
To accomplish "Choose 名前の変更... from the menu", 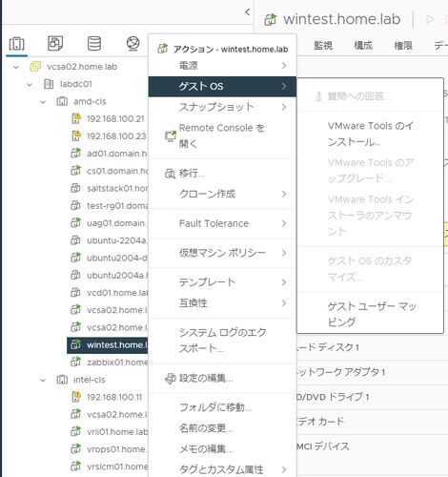I will click(222, 428).
